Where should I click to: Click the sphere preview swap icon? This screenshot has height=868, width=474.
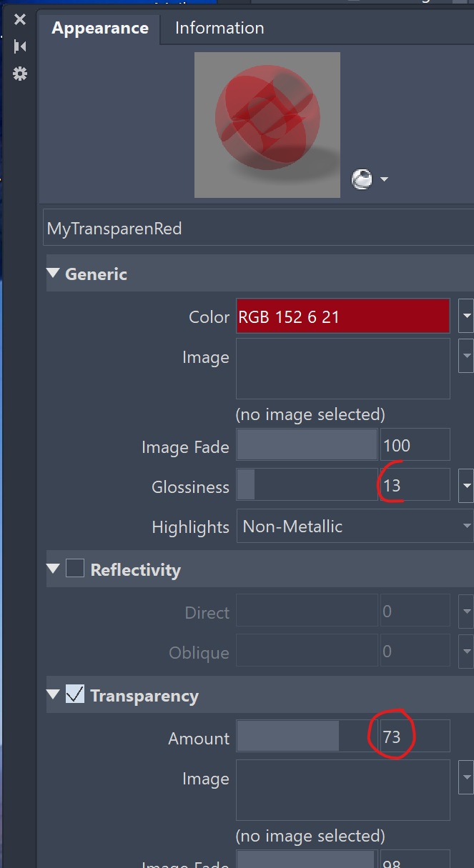363,179
